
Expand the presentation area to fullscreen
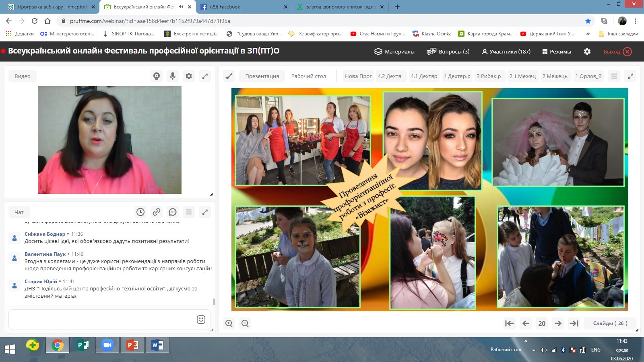coord(630,76)
